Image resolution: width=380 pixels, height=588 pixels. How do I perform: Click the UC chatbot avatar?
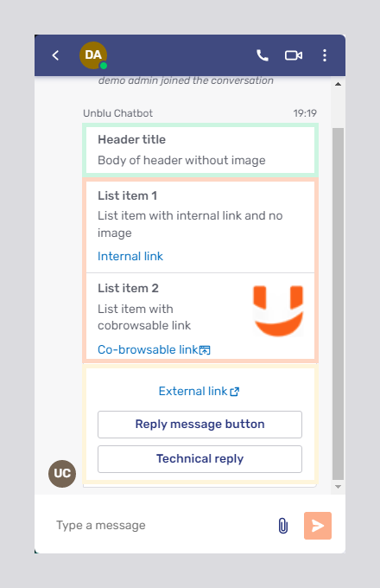tap(62, 474)
